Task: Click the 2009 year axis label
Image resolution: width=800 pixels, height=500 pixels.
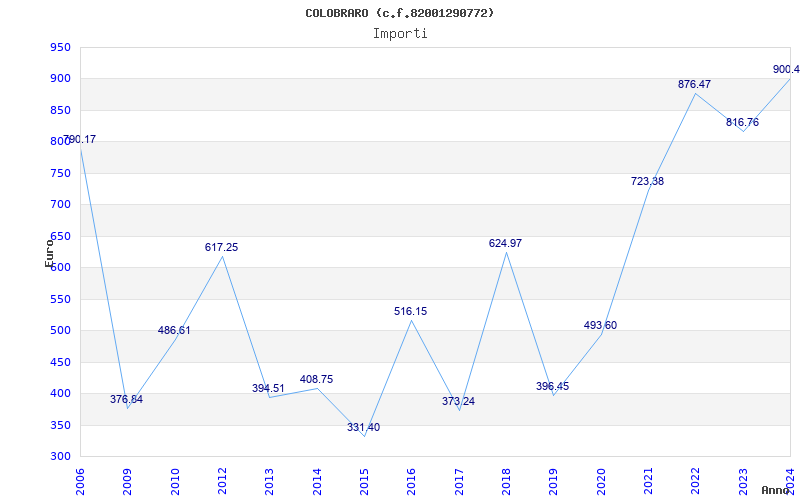Action: tap(128, 481)
